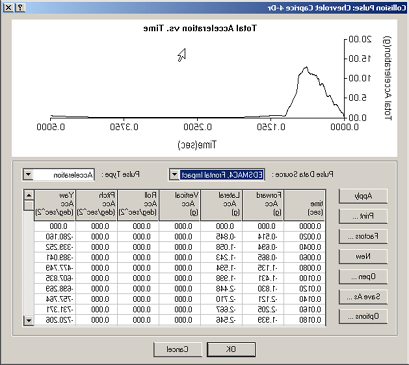Click the time cell 0.0080

304,268
